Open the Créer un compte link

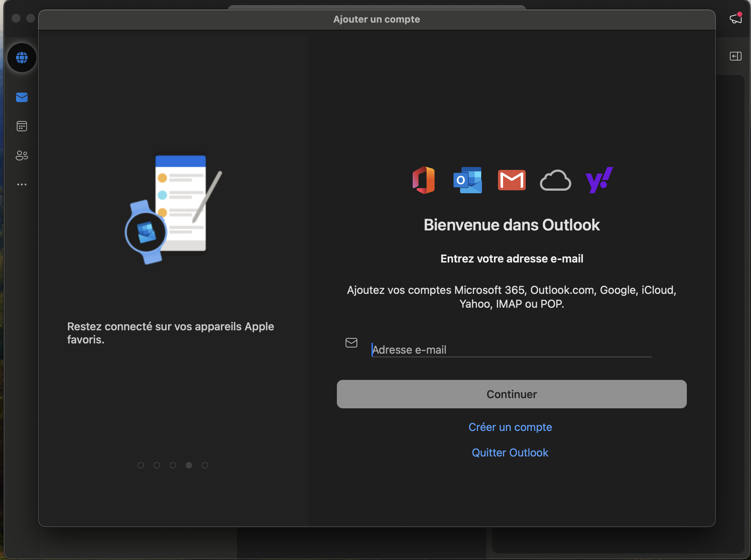[510, 427]
